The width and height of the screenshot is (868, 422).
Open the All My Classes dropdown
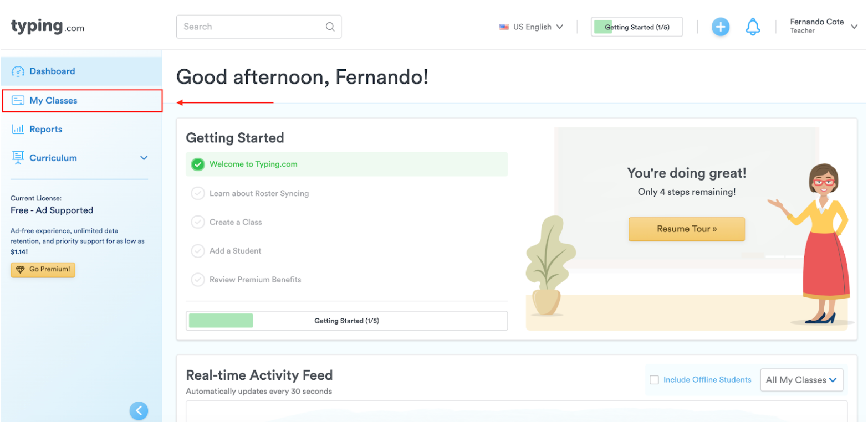[801, 380]
